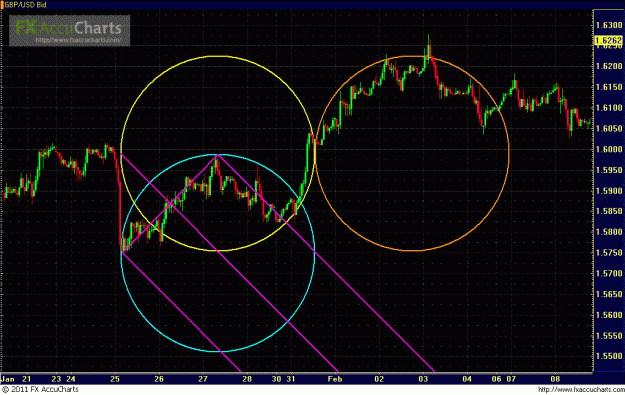The height and width of the screenshot is (395, 625).
Task: Click the 1.5500 price axis label
Action: [x=609, y=356]
